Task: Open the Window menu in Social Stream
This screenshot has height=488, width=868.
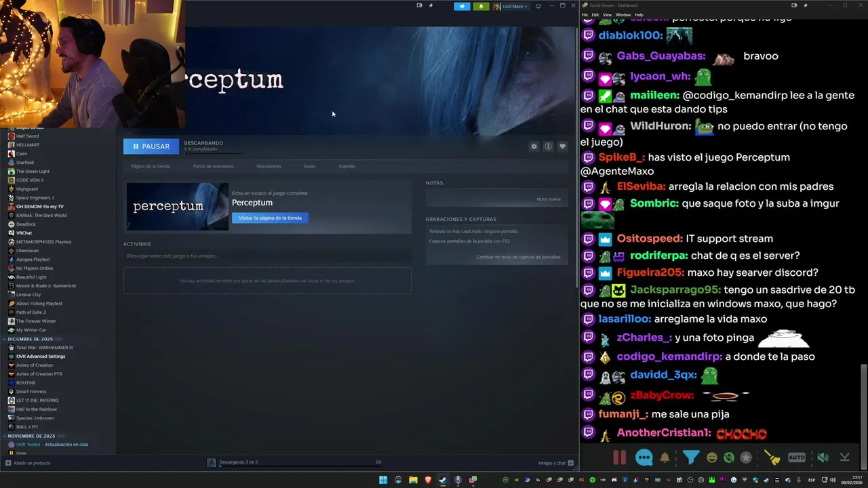Action: click(623, 14)
